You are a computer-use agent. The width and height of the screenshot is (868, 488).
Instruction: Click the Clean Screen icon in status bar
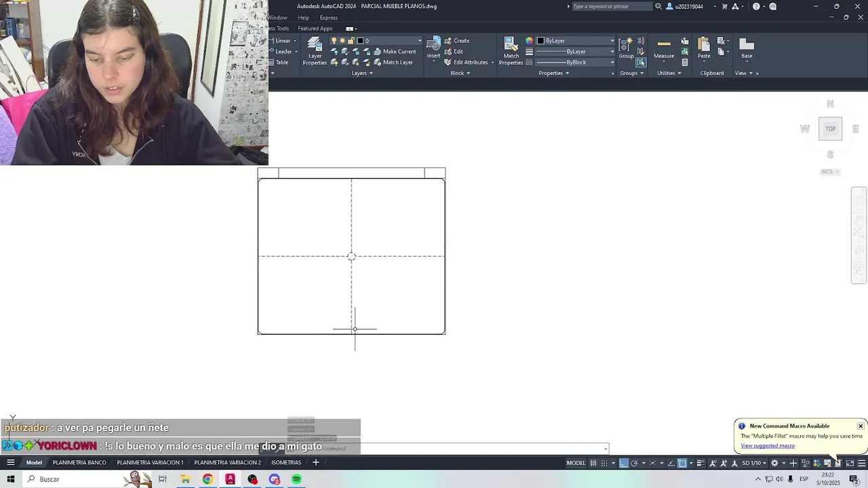[850, 463]
